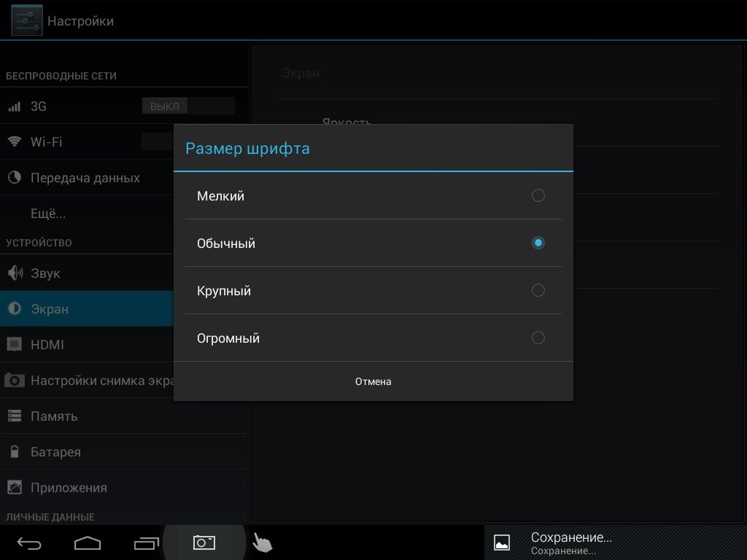Open the Экран settings item
This screenshot has width=747, height=560.
coord(50,309)
